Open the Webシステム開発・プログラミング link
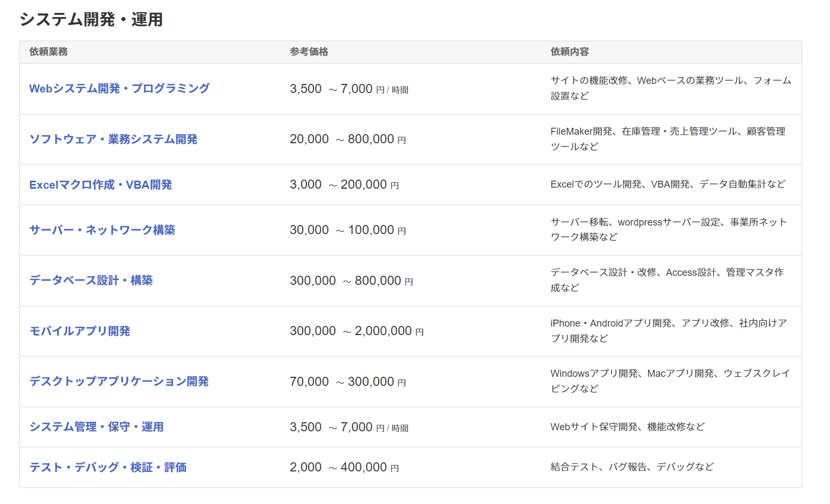The width and height of the screenshot is (830, 504). [x=119, y=89]
